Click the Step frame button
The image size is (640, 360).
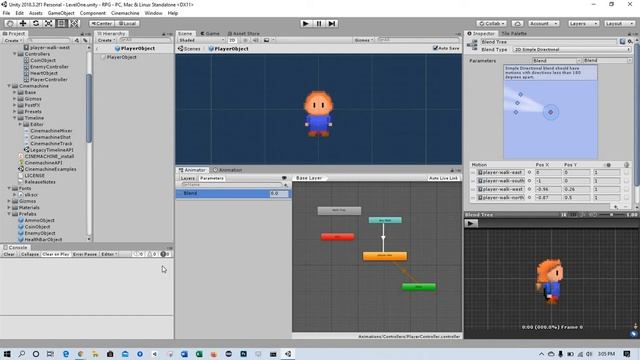tap(332, 24)
